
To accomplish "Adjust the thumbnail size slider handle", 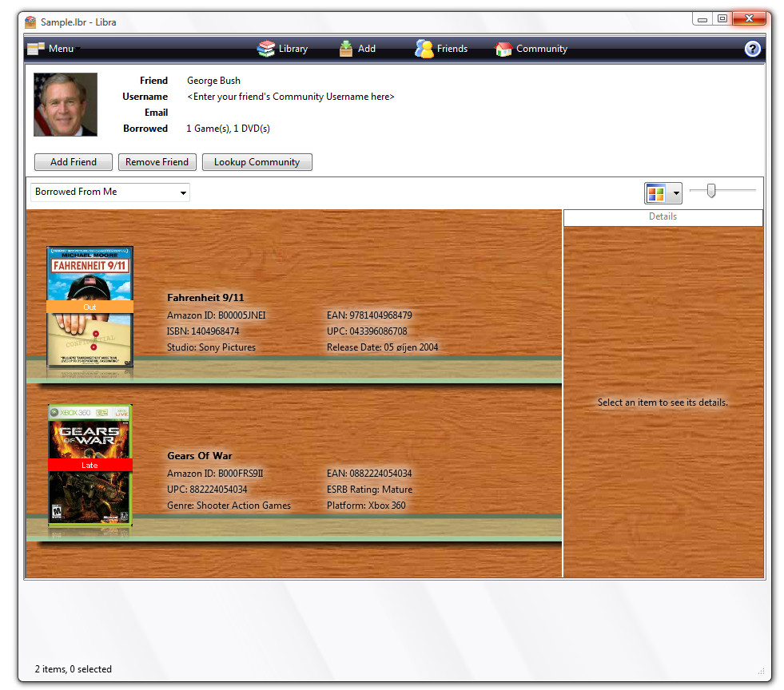I will pyautogui.click(x=711, y=190).
